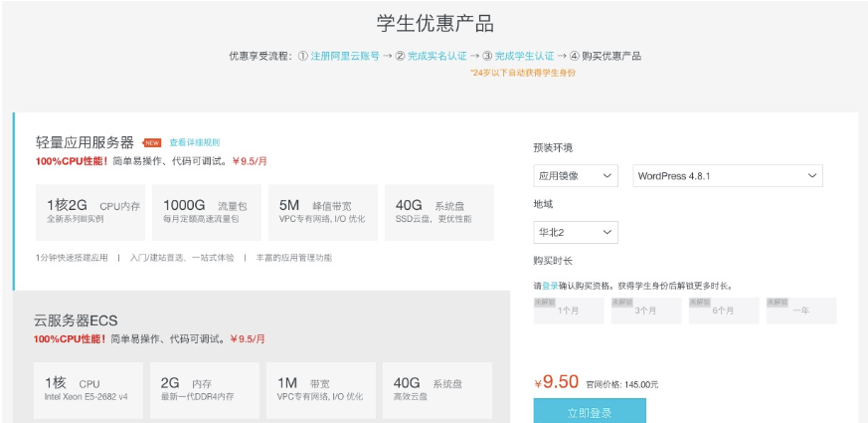Image resolution: width=868 pixels, height=423 pixels.
Task: Open the 华北2 region dropdown
Action: click(x=576, y=232)
